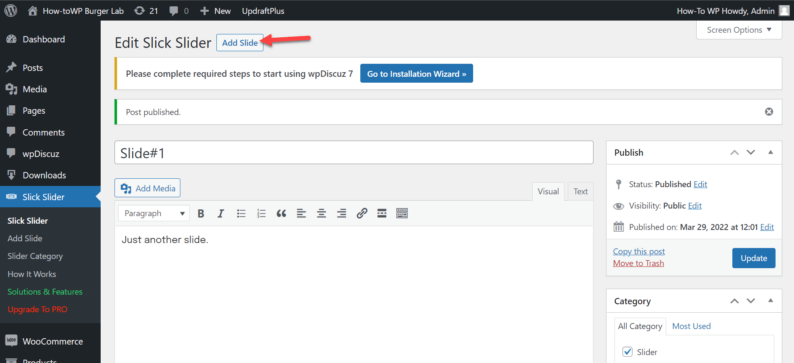The image size is (794, 363).
Task: Open the Paragraph format dropdown
Action: 154,214
